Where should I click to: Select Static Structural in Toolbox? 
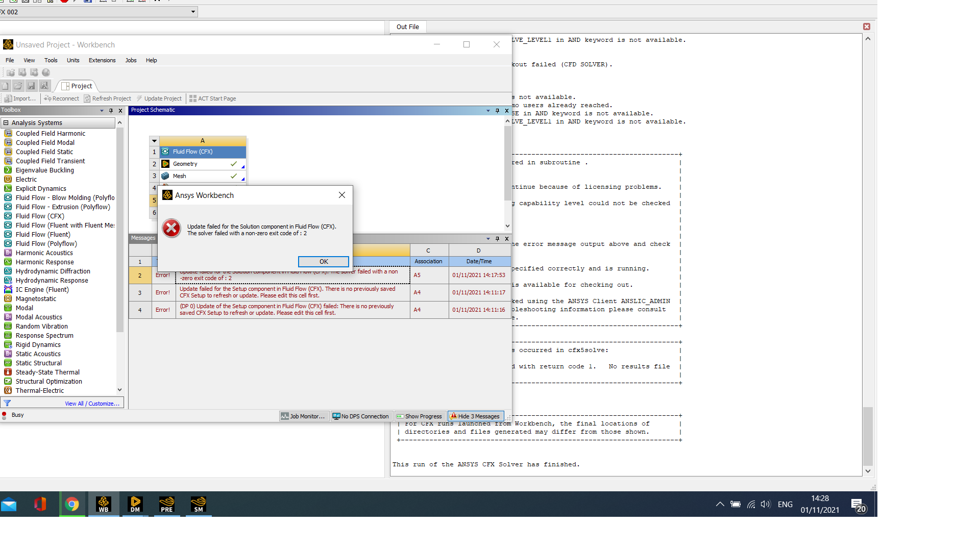(39, 363)
